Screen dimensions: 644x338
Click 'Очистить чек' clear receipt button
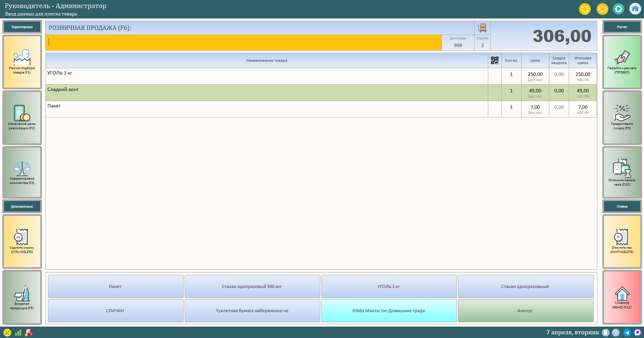pos(622,241)
